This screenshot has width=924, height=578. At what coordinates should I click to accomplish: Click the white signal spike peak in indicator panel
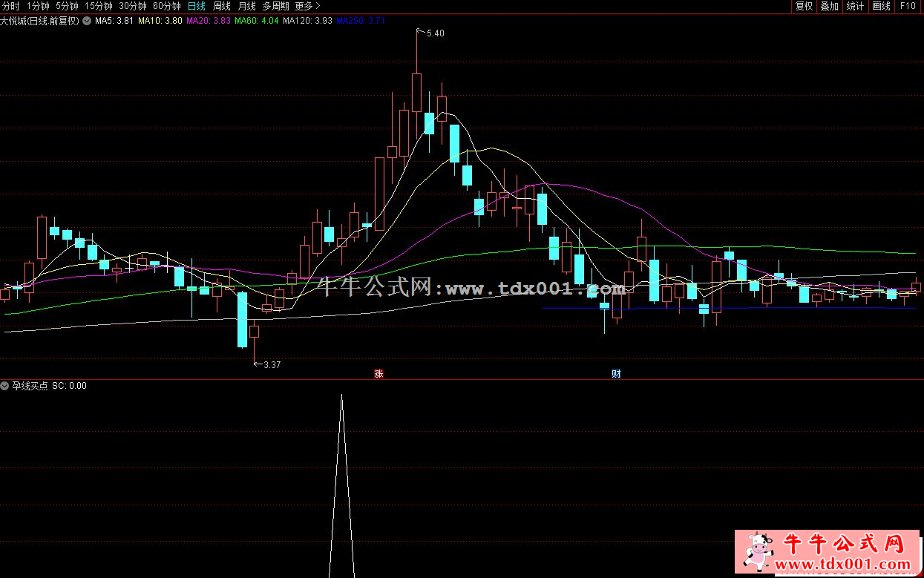(x=341, y=397)
